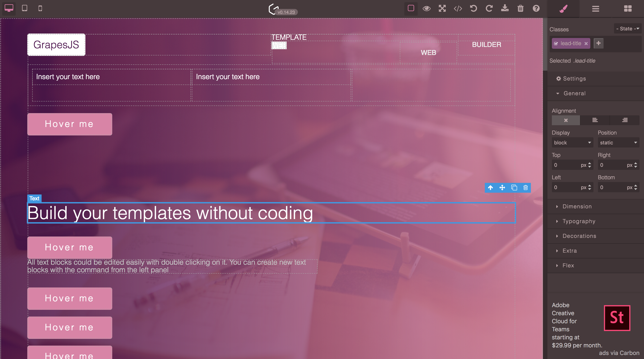Expand the Typography section
Screen dimensions: 644x359
click(578, 221)
